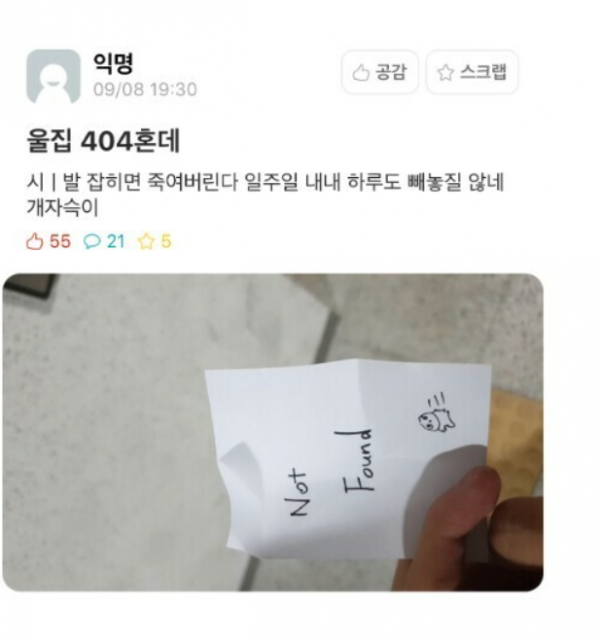Click the like count 55
This screenshot has height=642, width=600.
click(60, 241)
